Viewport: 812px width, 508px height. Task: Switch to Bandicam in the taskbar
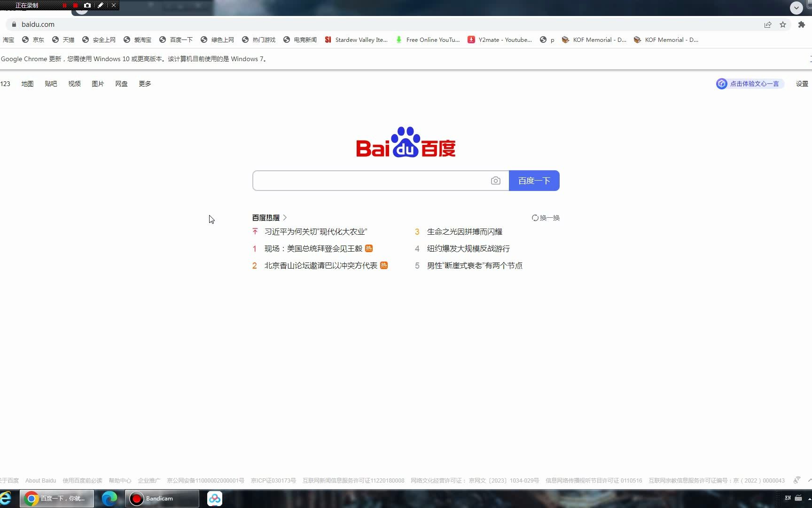(x=162, y=499)
